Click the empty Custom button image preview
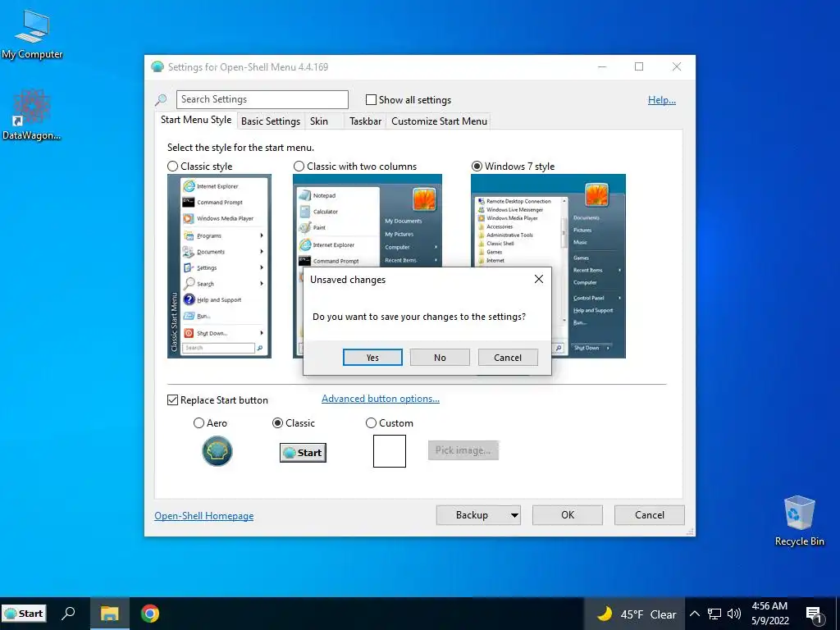 coord(390,451)
